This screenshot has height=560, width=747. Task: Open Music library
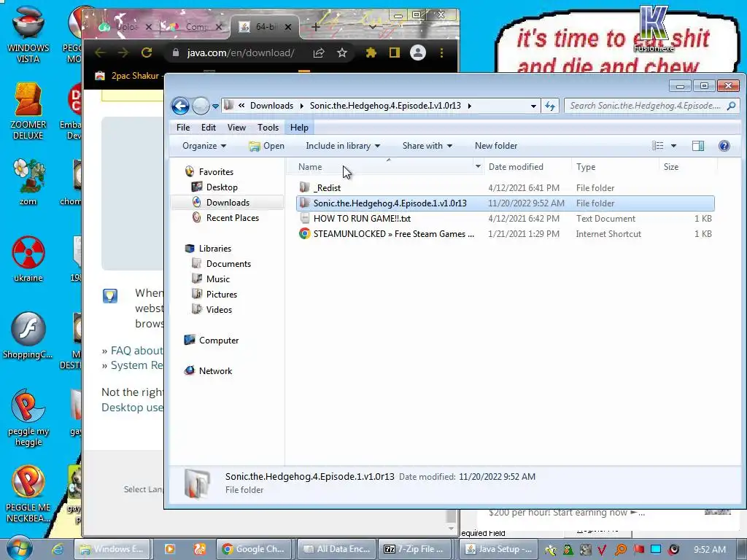[217, 279]
